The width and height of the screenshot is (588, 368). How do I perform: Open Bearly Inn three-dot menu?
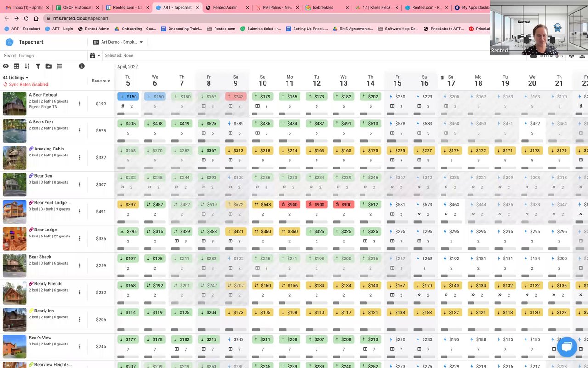[79, 320]
